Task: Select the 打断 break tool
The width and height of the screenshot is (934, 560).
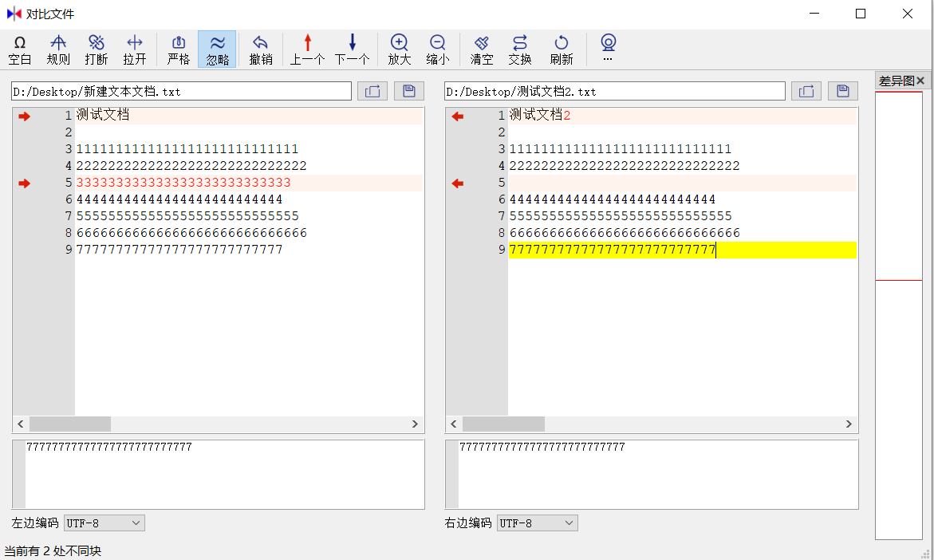Action: coord(96,49)
